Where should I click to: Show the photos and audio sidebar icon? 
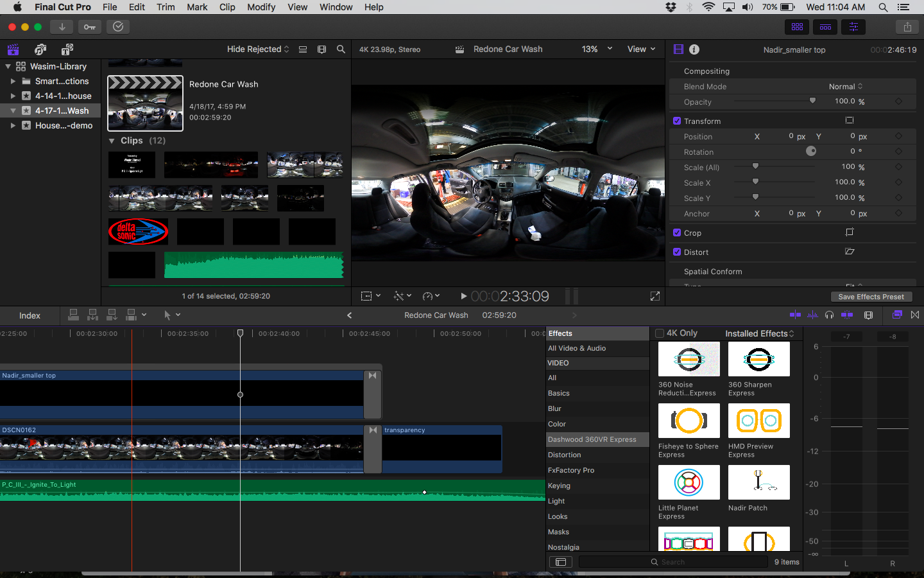40,49
